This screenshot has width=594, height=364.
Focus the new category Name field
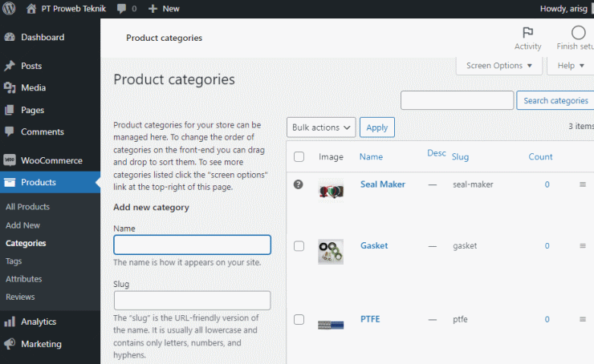(192, 245)
